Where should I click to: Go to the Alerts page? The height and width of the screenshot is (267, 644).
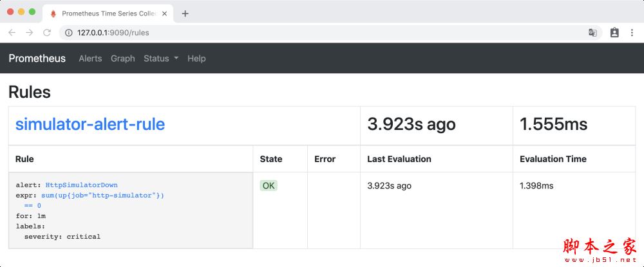(x=90, y=59)
